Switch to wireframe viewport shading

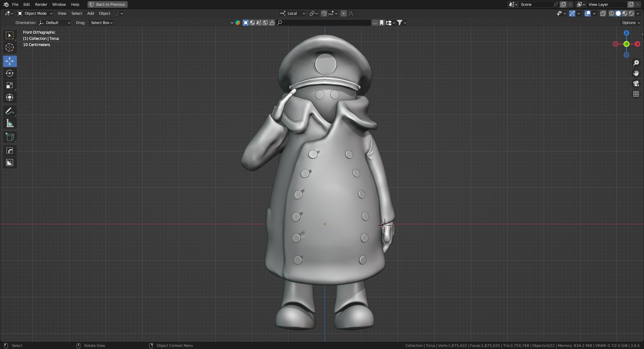(612, 13)
